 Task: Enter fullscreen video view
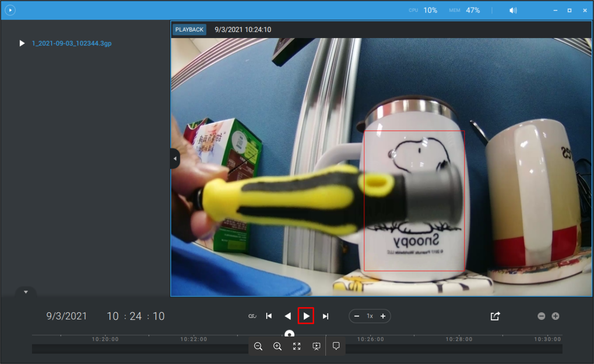click(x=297, y=346)
